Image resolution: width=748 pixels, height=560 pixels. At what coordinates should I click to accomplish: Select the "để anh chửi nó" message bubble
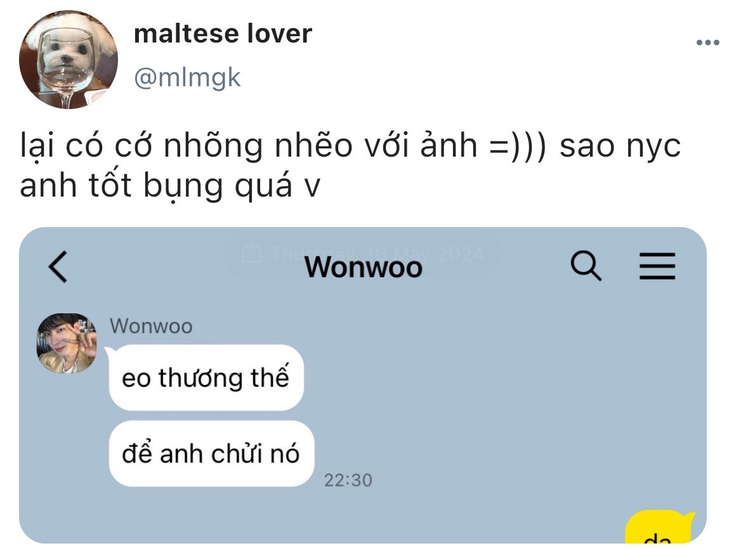pyautogui.click(x=211, y=453)
